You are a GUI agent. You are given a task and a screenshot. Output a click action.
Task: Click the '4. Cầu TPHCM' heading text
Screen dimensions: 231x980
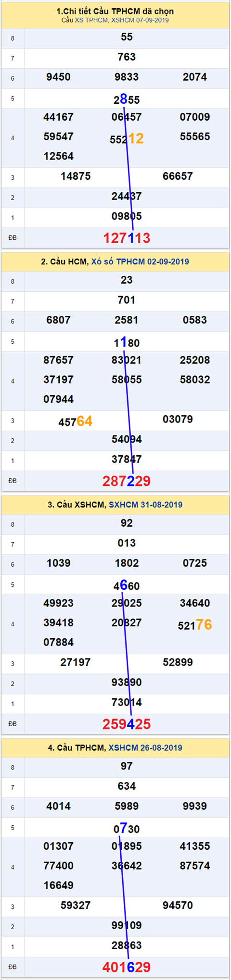(77, 747)
